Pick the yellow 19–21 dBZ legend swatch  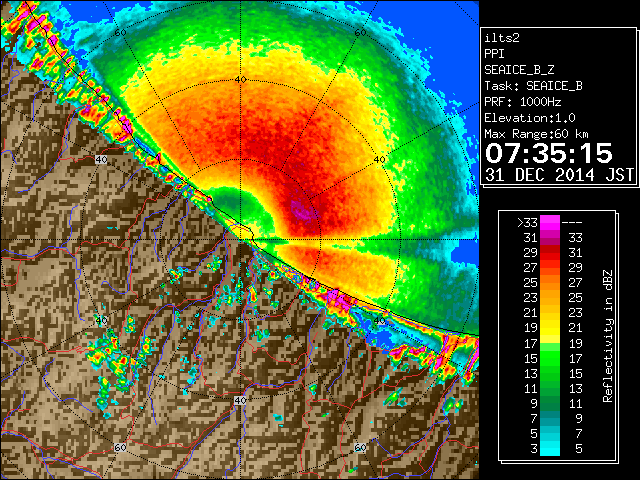coord(550,328)
